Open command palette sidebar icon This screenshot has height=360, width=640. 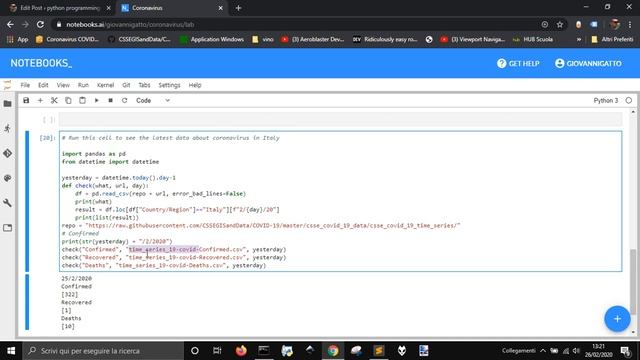click(x=7, y=178)
